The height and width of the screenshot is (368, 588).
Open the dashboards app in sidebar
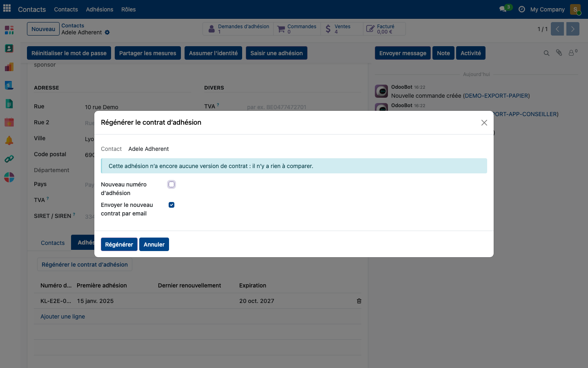(x=9, y=30)
